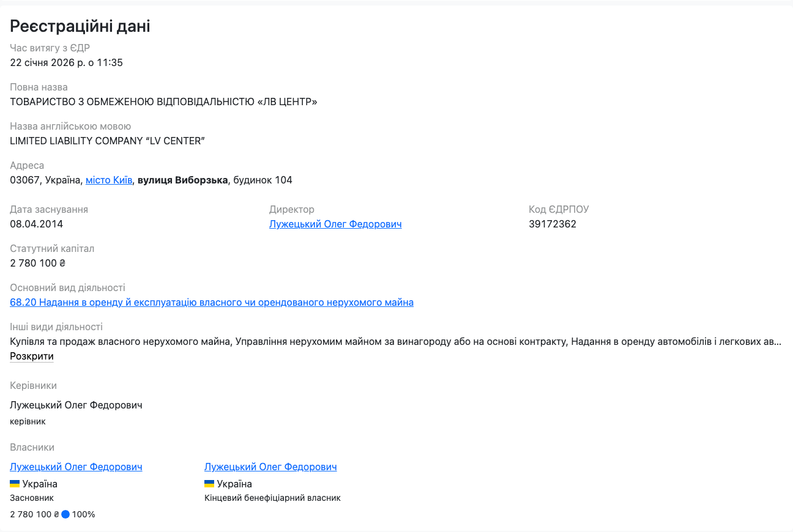Click the manager name under Керівники
The image size is (793, 532).
pos(76,405)
